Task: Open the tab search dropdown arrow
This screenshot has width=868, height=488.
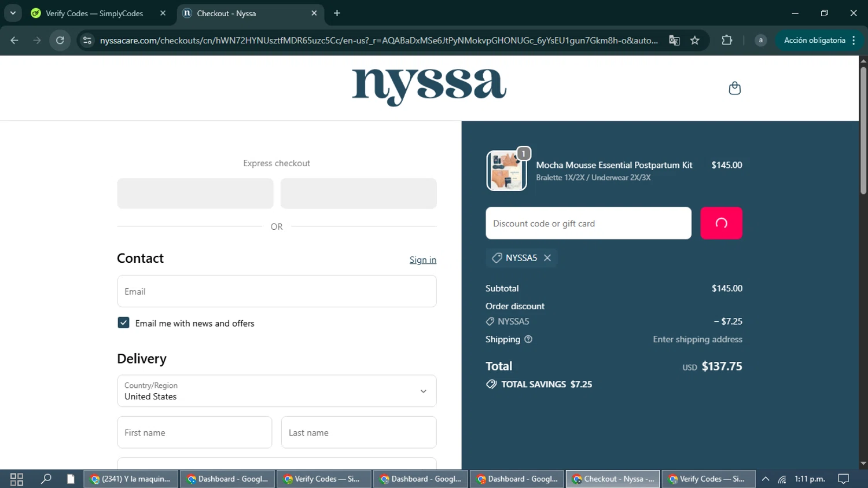Action: tap(13, 13)
